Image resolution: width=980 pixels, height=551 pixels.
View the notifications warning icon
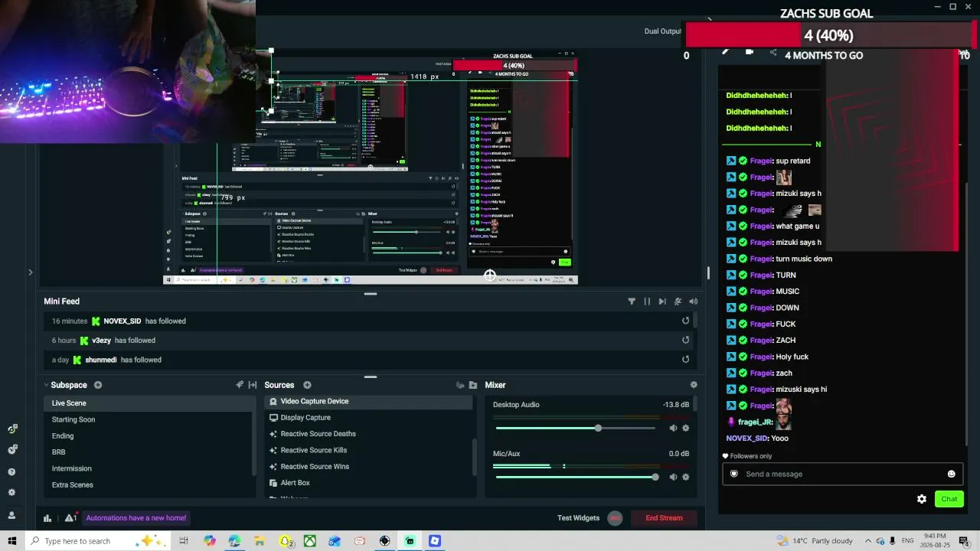[x=70, y=518]
